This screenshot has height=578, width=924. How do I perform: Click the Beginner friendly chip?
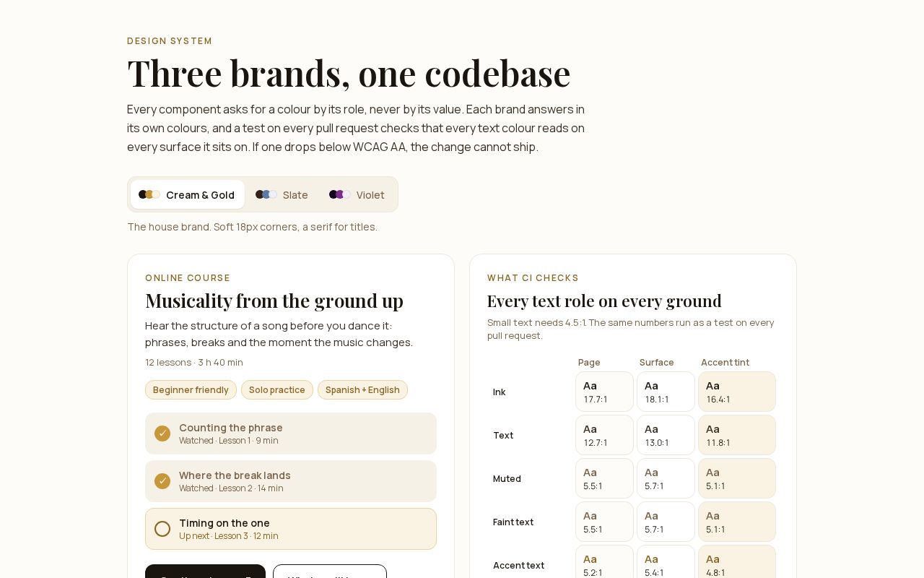click(191, 389)
